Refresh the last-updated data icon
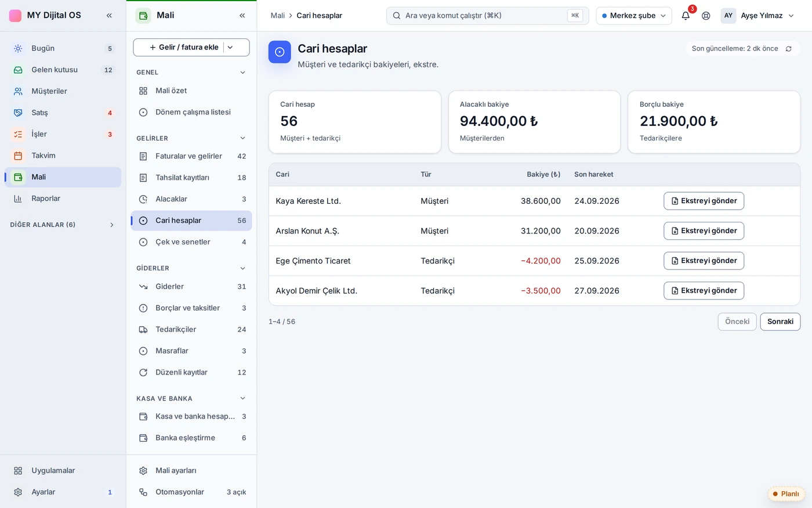 [x=788, y=49]
